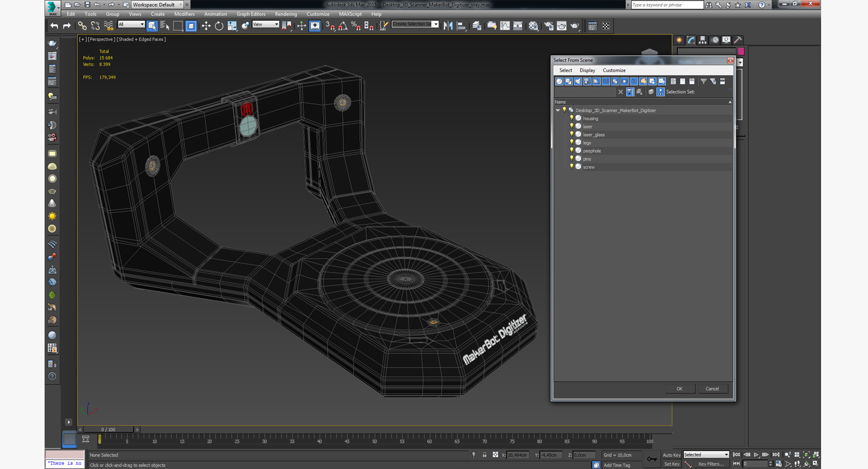Switch to Sort by Hierarchy view icon
This screenshot has height=469, width=868.
[x=660, y=92]
